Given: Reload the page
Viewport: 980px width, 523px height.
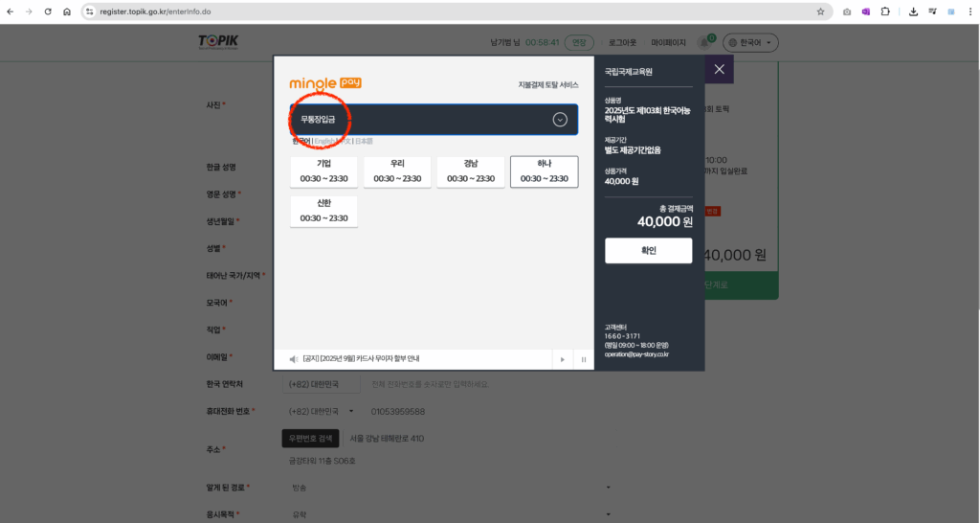Looking at the screenshot, I should point(48,11).
